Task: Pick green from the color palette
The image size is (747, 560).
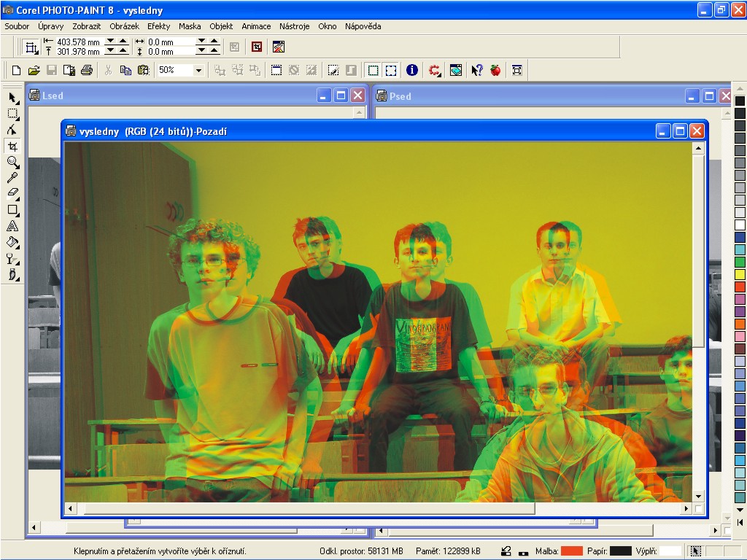Action: pos(740,262)
